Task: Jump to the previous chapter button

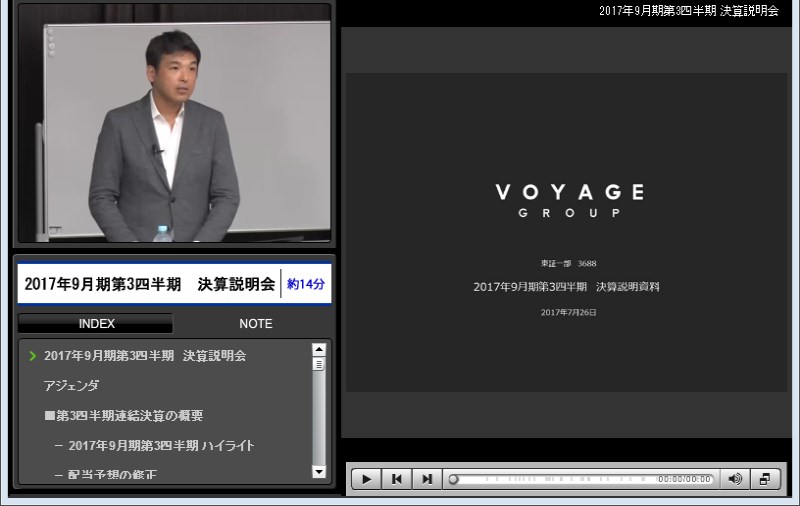Action: 396,479
